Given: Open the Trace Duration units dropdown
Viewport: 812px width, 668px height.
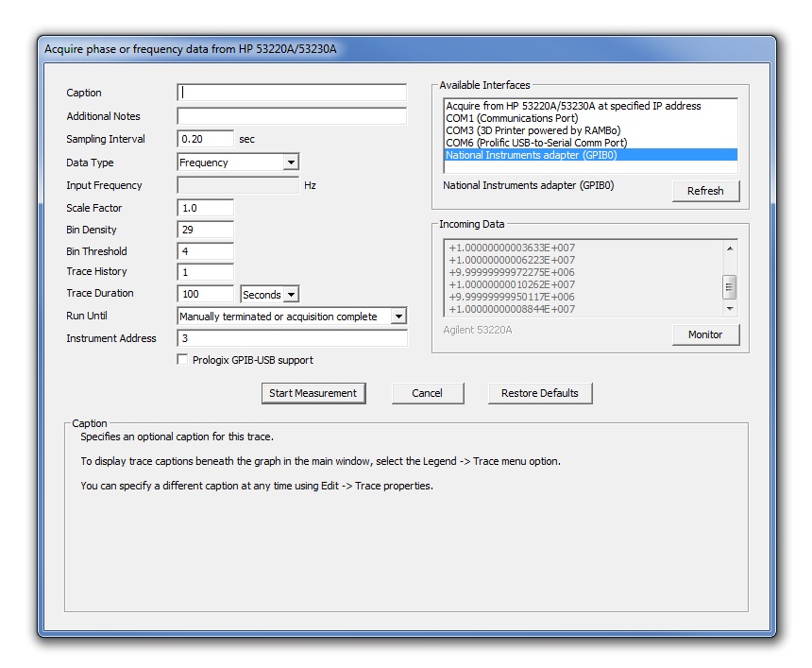Looking at the screenshot, I should (270, 295).
